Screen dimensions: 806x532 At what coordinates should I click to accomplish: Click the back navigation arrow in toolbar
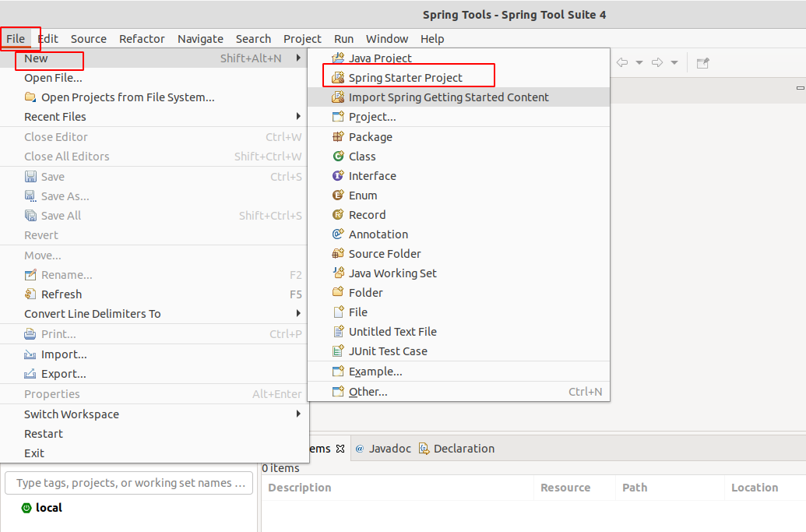622,63
